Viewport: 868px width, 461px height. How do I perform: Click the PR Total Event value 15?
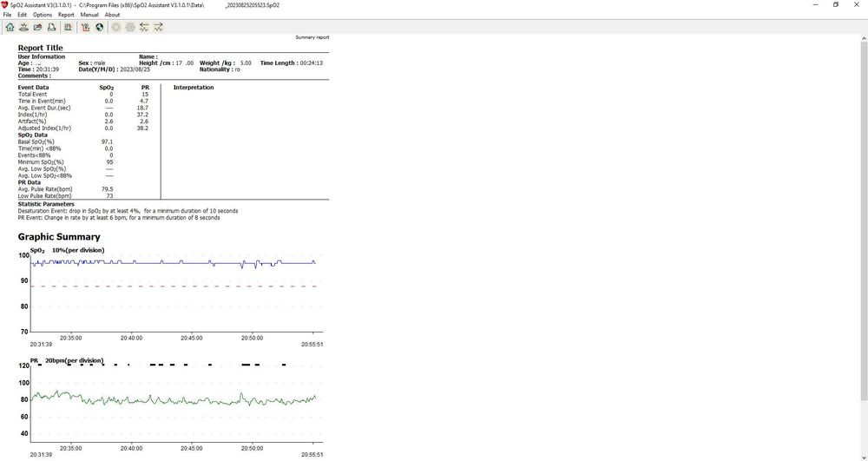click(145, 95)
